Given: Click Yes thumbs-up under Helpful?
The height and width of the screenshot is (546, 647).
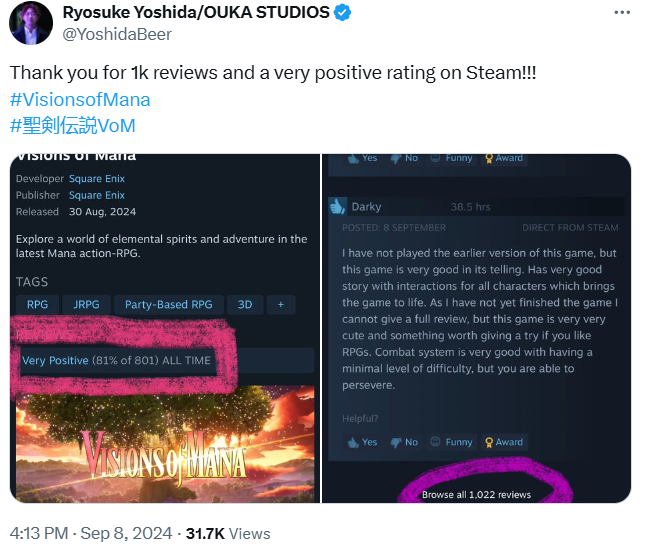Looking at the screenshot, I should coord(361,441).
